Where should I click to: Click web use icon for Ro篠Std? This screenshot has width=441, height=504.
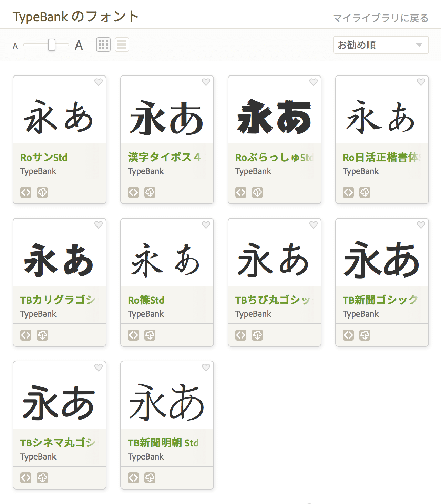(133, 335)
